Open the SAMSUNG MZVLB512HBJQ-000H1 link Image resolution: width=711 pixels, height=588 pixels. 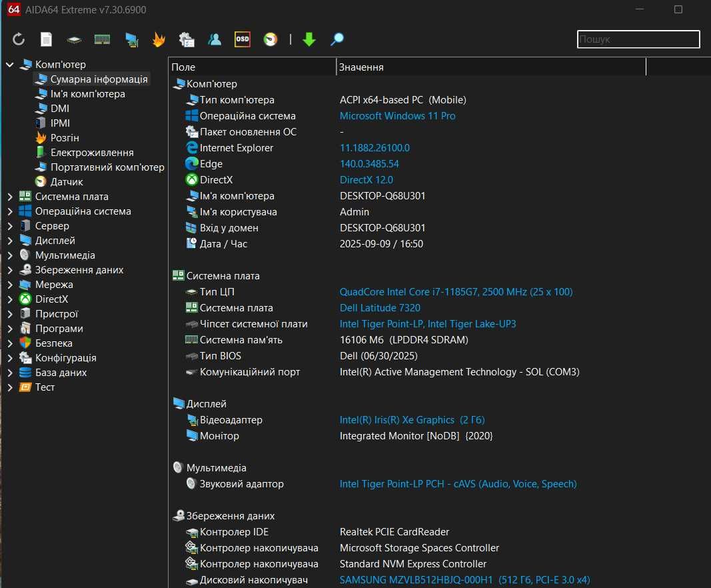pos(464,580)
